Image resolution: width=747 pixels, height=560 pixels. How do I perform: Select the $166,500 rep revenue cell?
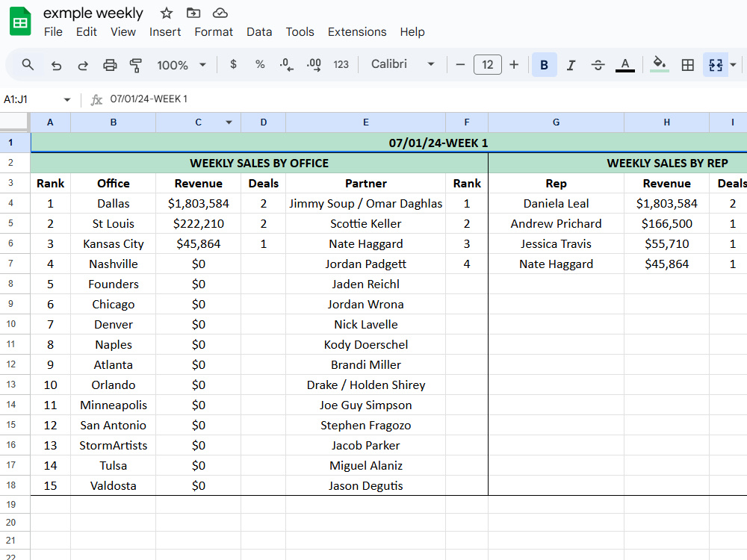pos(666,223)
